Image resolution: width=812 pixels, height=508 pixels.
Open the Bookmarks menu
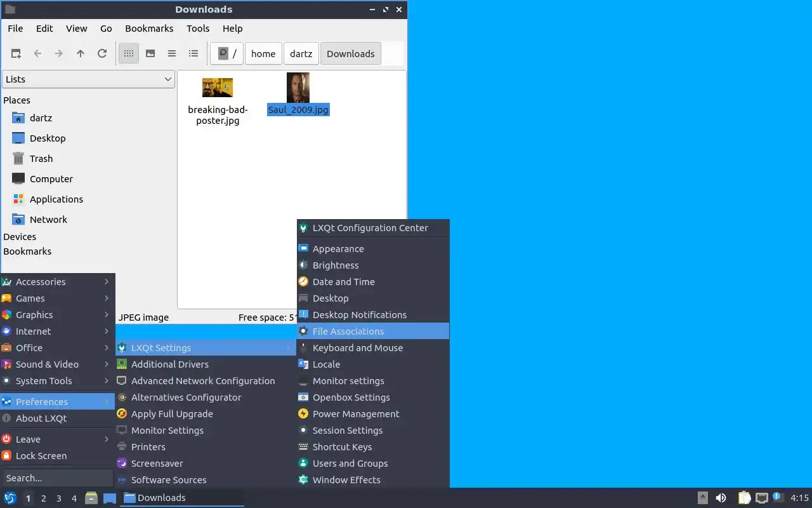[x=149, y=29]
